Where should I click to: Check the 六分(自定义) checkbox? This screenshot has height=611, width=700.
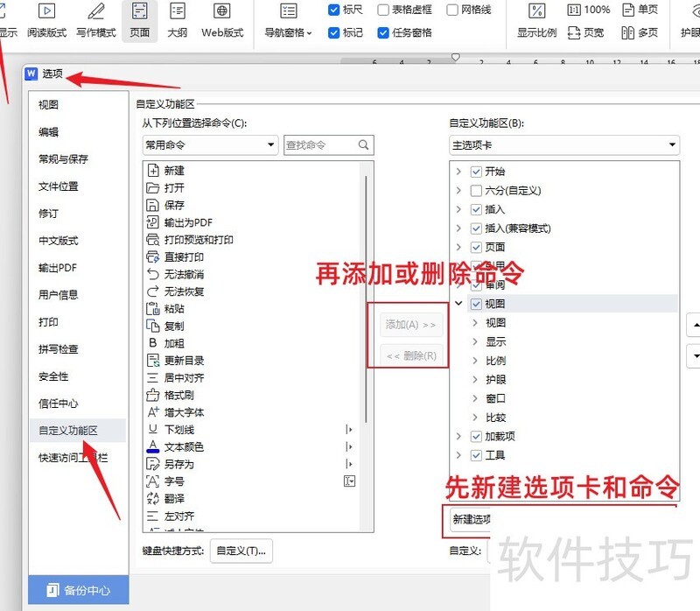point(476,191)
